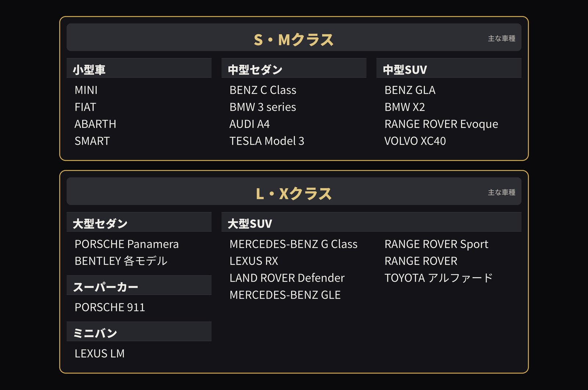This screenshot has width=588, height=390.
Task: Click LEXUS LM under ミニバン
Action: 100,353
